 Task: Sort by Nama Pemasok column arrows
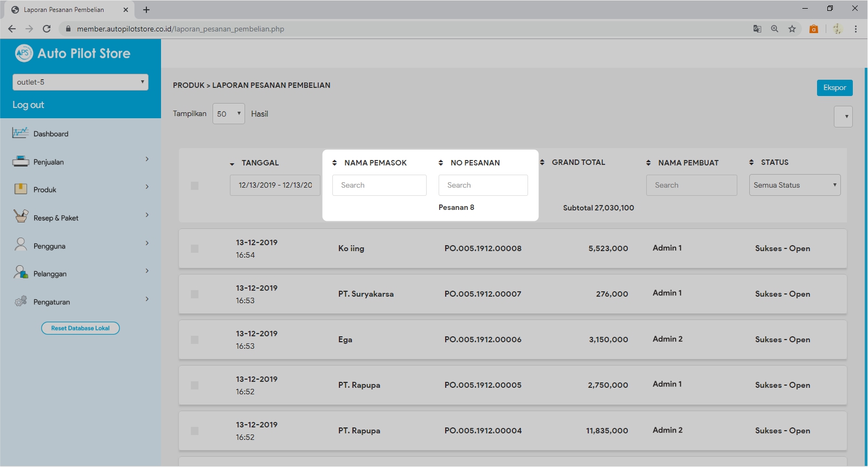[x=335, y=163]
